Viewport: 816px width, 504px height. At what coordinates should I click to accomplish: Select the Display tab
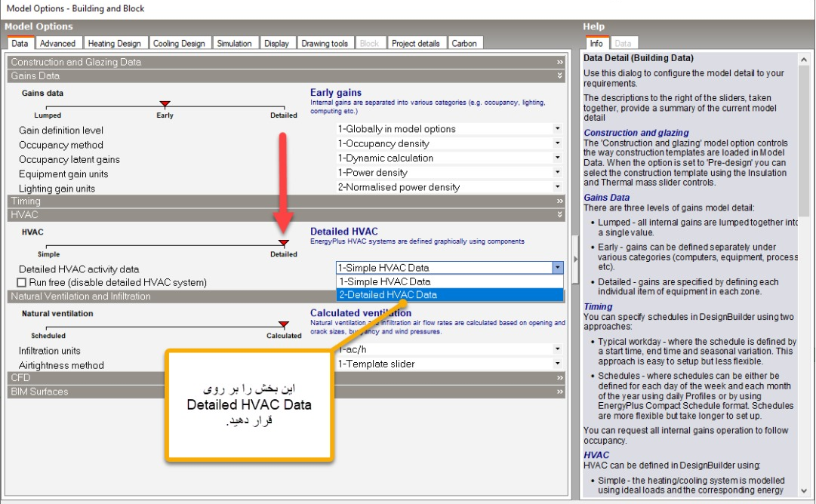[276, 43]
